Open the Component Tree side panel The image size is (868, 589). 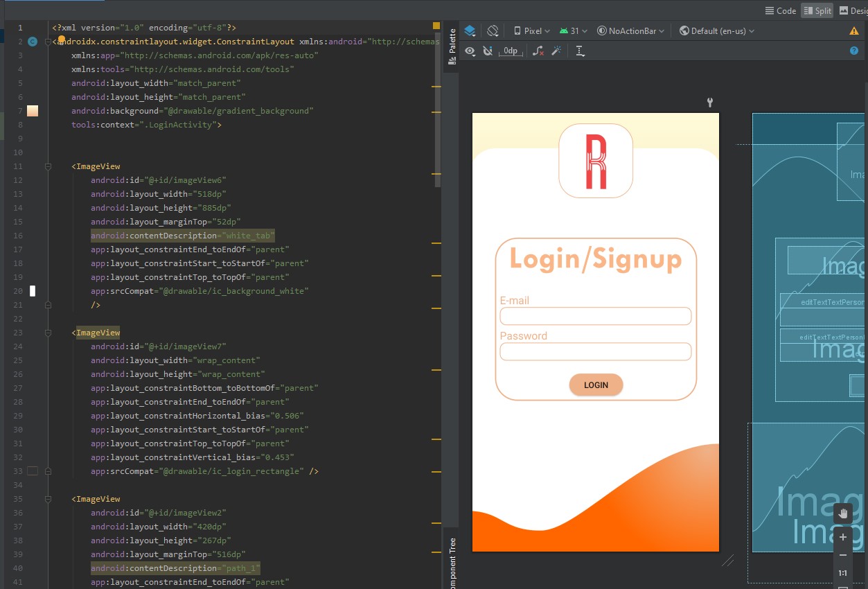(x=452, y=561)
